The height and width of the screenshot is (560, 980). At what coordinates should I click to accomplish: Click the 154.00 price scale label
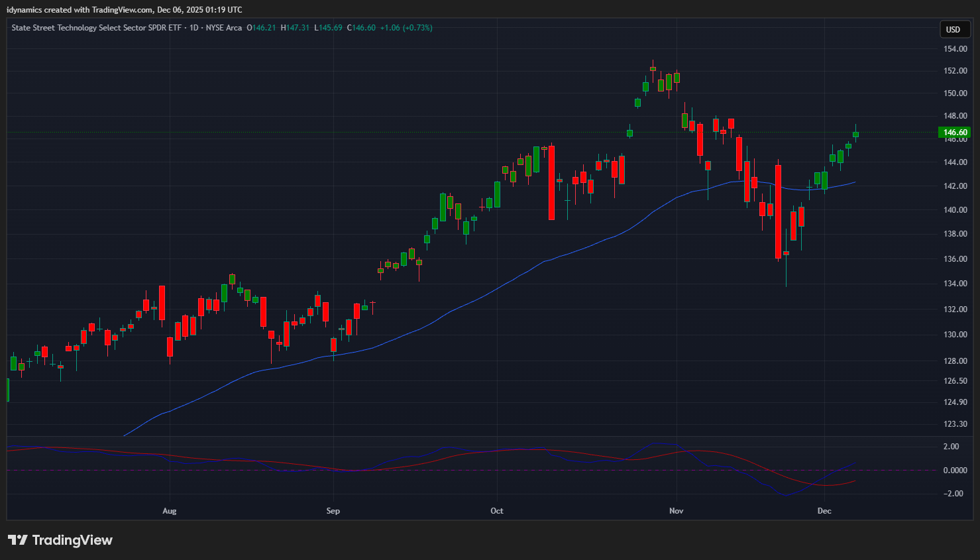coord(955,49)
